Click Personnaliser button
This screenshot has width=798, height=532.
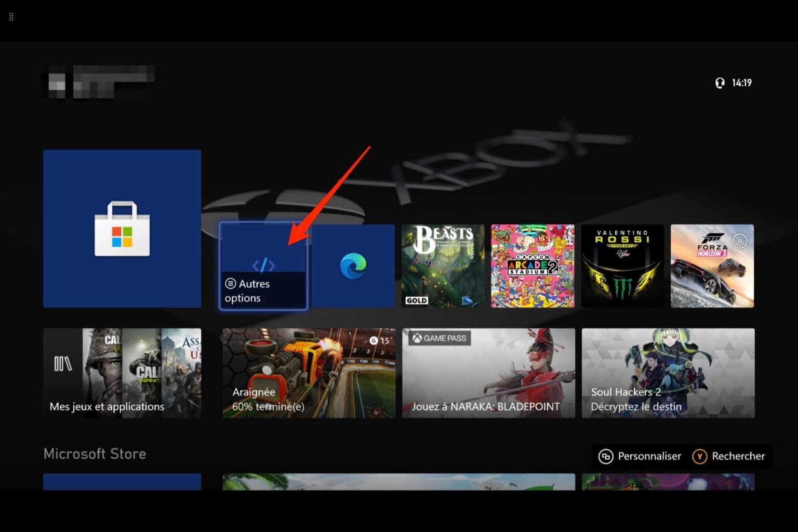[640, 456]
